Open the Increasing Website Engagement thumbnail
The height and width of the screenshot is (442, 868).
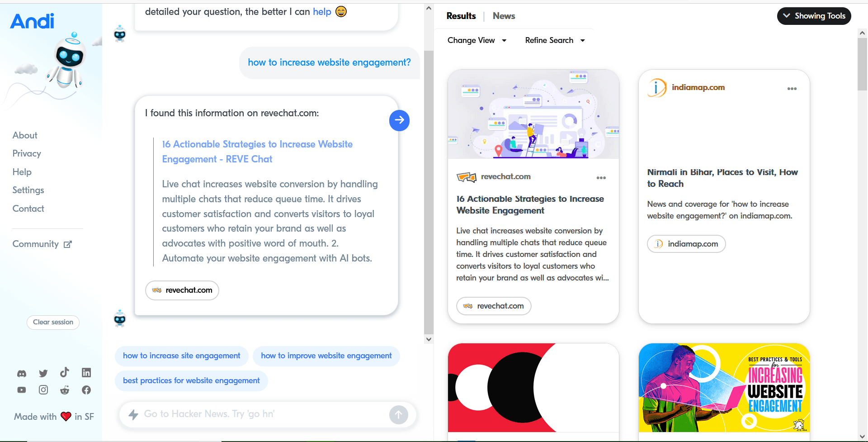pyautogui.click(x=724, y=387)
